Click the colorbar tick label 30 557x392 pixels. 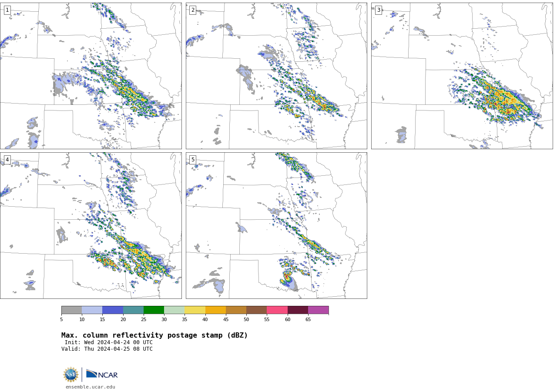click(x=164, y=320)
